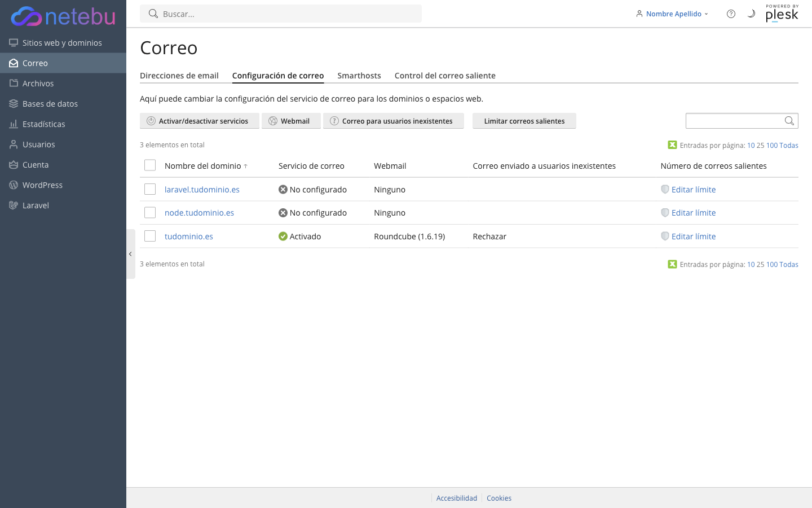Switch to Direcciones de email tab

[179, 76]
